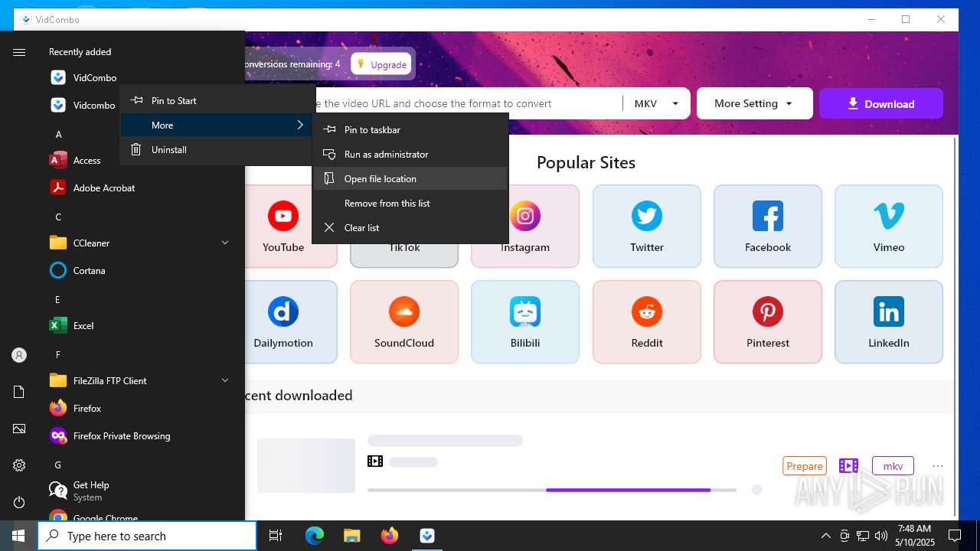Select Run as administrator

point(410,154)
